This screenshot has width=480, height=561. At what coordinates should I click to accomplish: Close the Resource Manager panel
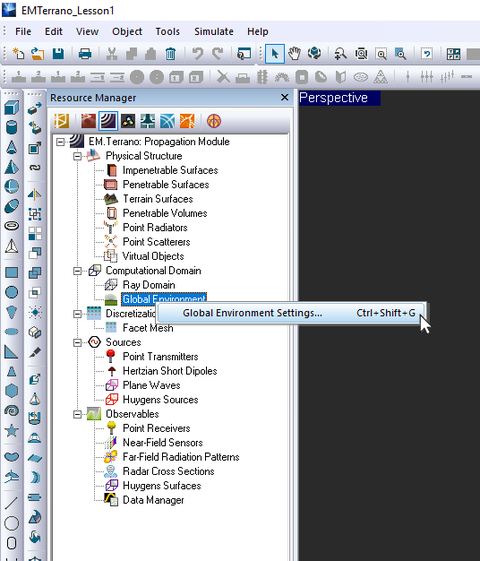pyautogui.click(x=285, y=97)
